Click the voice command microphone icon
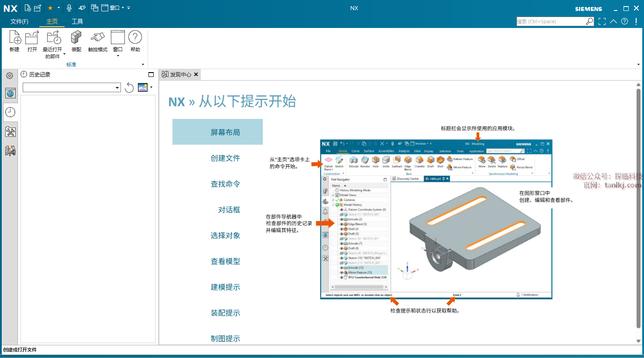The width and height of the screenshot is (644, 358). click(x=69, y=8)
